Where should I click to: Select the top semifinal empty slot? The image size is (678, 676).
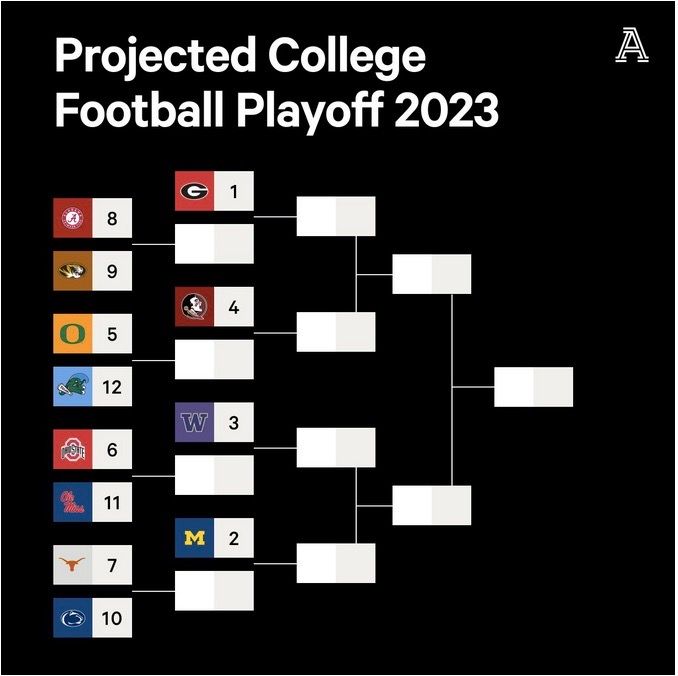[x=432, y=274]
